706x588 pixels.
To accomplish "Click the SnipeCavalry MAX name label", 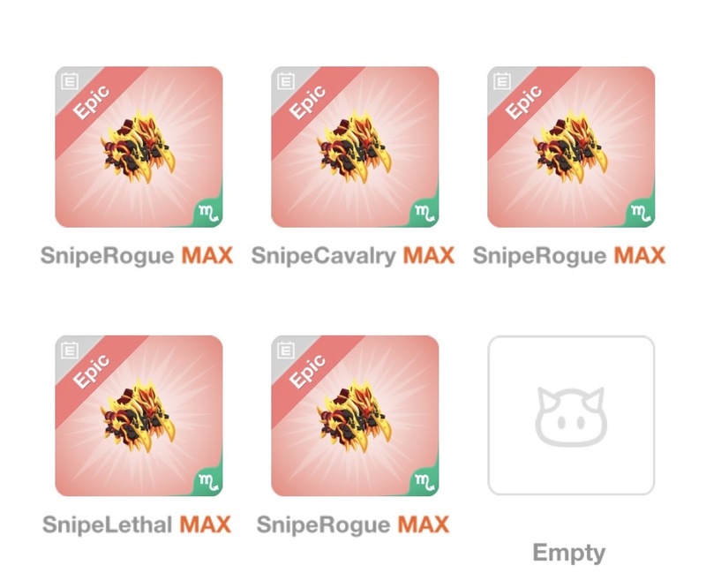I will point(353,255).
